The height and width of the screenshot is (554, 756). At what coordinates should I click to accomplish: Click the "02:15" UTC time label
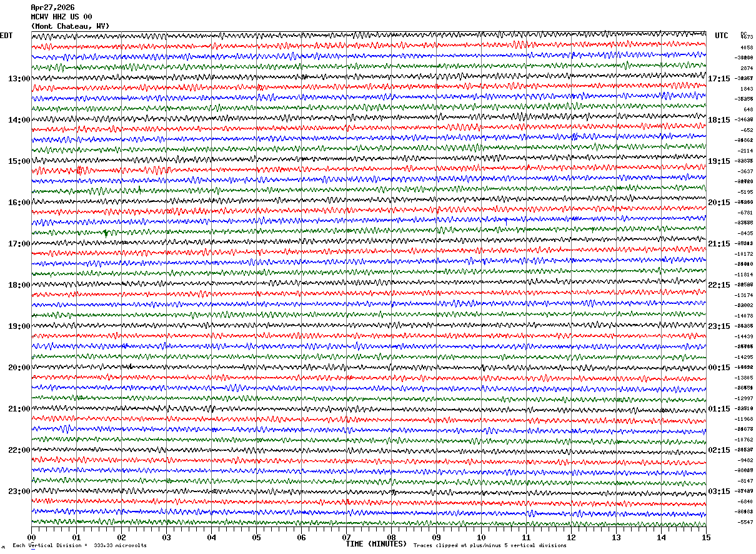click(719, 450)
